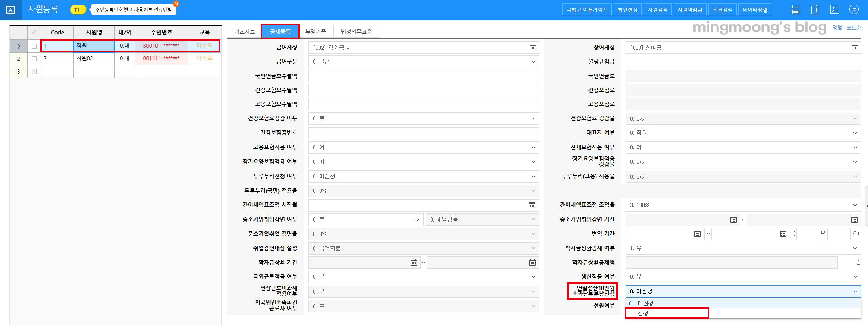Expand the 대표자 여부 dropdown
This screenshot has width=868, height=325.
coord(855,133)
